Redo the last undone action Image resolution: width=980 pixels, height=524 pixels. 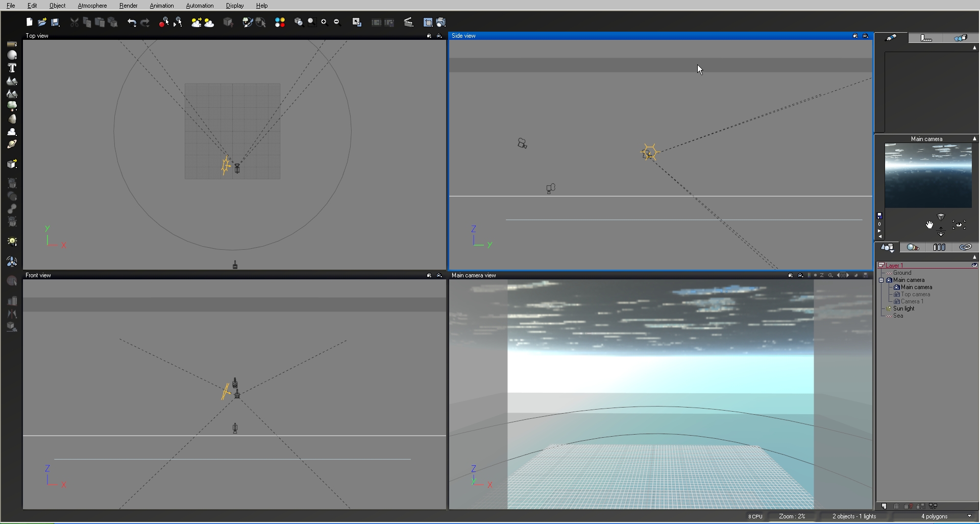[x=145, y=22]
